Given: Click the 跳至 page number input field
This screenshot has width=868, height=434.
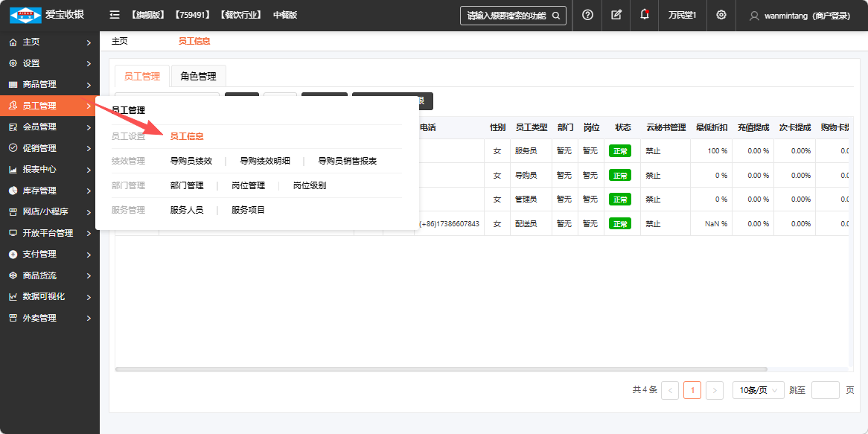Looking at the screenshot, I should [x=825, y=390].
